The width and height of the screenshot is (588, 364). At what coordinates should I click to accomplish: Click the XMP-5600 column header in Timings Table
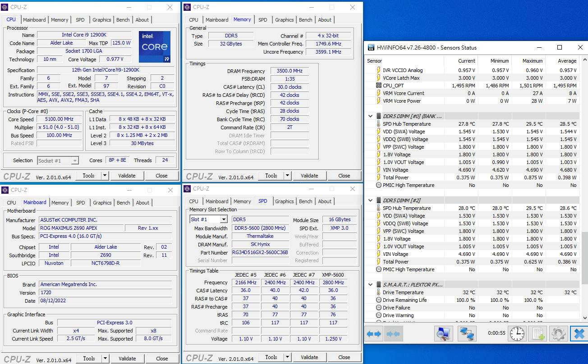coord(333,275)
